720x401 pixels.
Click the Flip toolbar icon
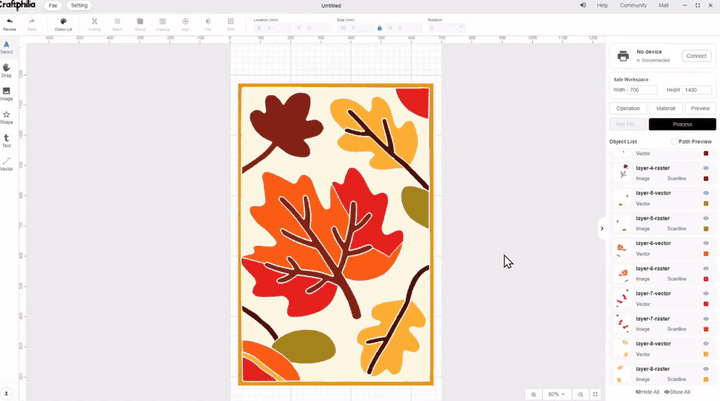(208, 22)
